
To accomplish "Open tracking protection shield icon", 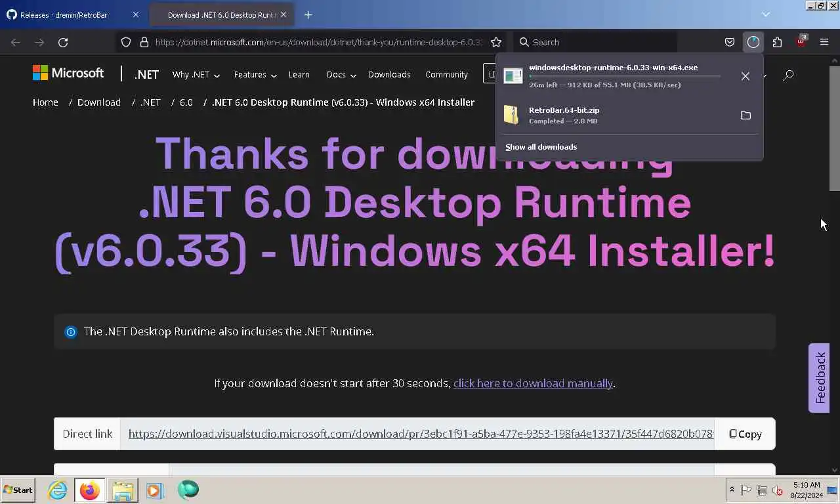I will pyautogui.click(x=126, y=42).
